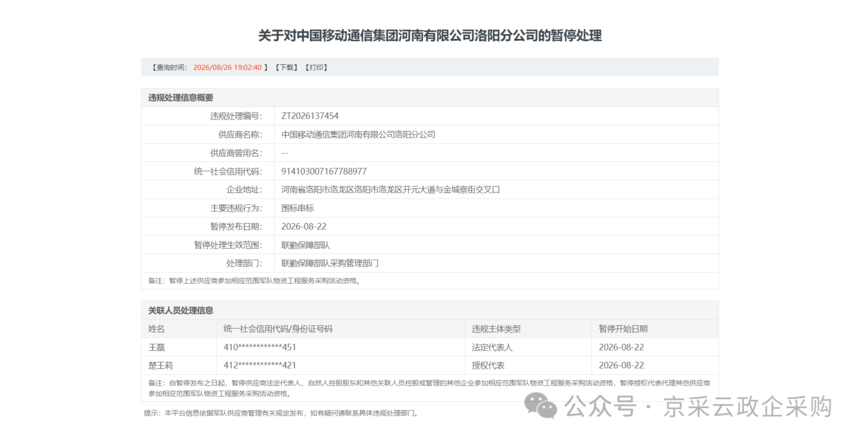This screenshot has width=860, height=441.
Task: Click the 暂停发布日期 label
Action: tap(236, 227)
